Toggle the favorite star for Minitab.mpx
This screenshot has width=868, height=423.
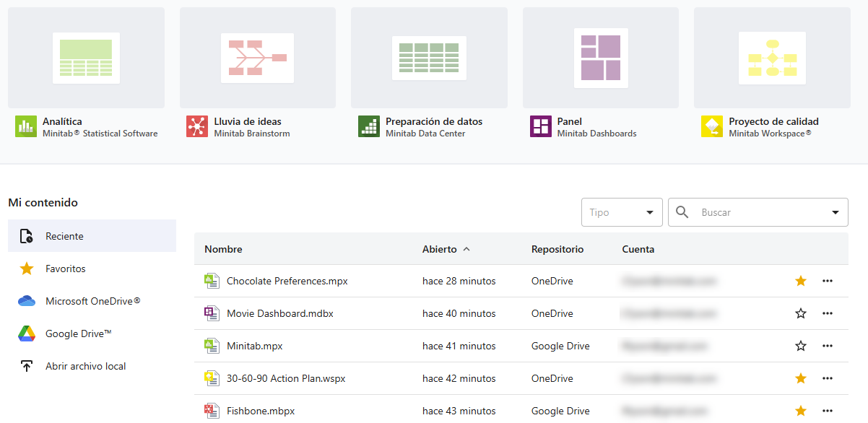coord(800,346)
